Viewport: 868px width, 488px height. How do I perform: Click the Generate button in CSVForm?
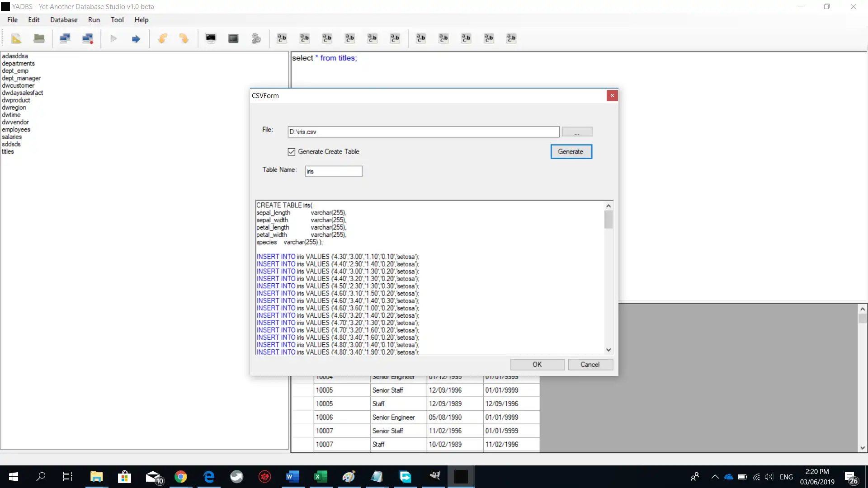571,152
